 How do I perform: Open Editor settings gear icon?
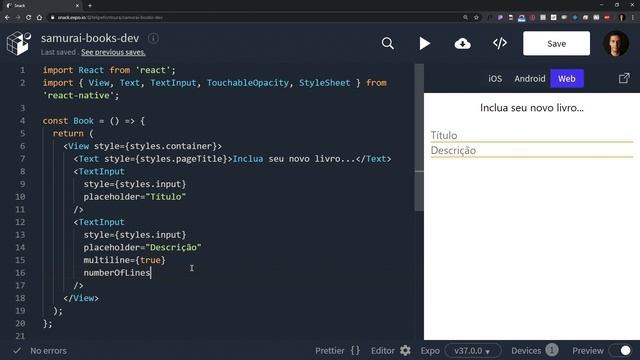pos(405,351)
